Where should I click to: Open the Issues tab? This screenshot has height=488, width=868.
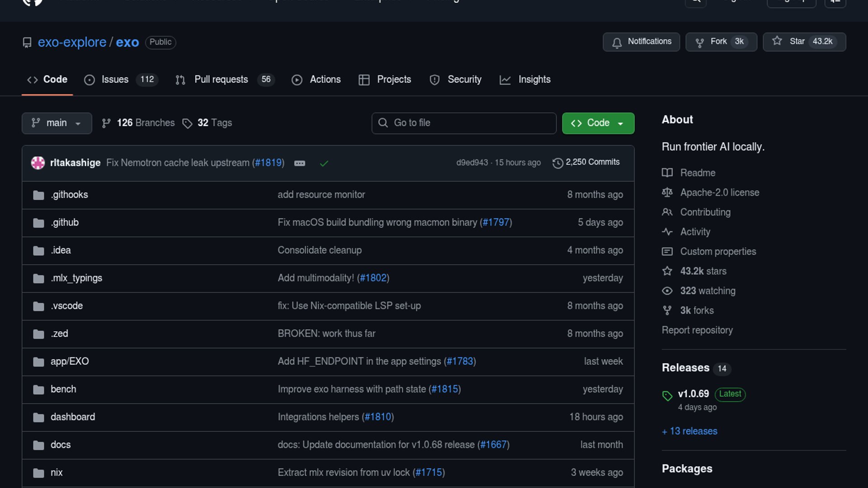(121, 80)
